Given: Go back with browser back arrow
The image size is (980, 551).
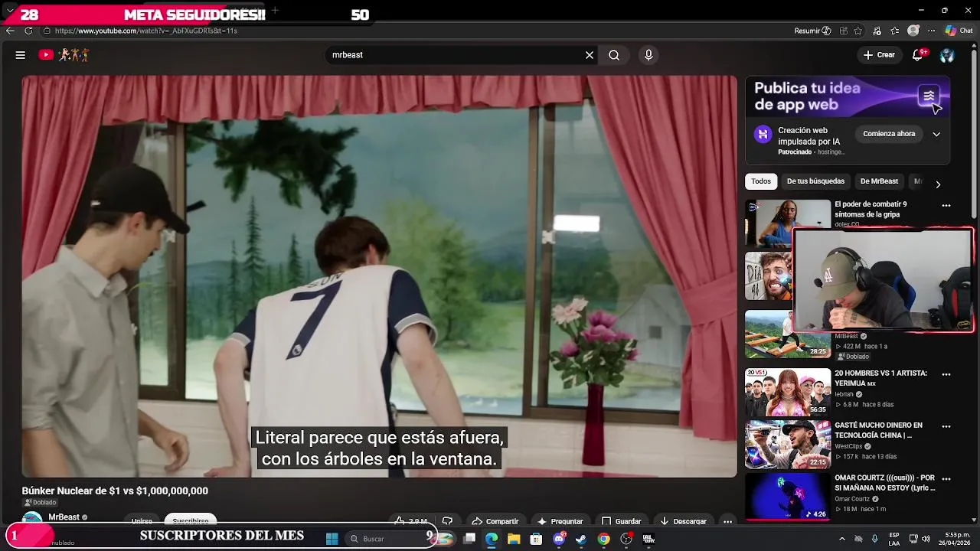Looking at the screenshot, I should click(10, 31).
